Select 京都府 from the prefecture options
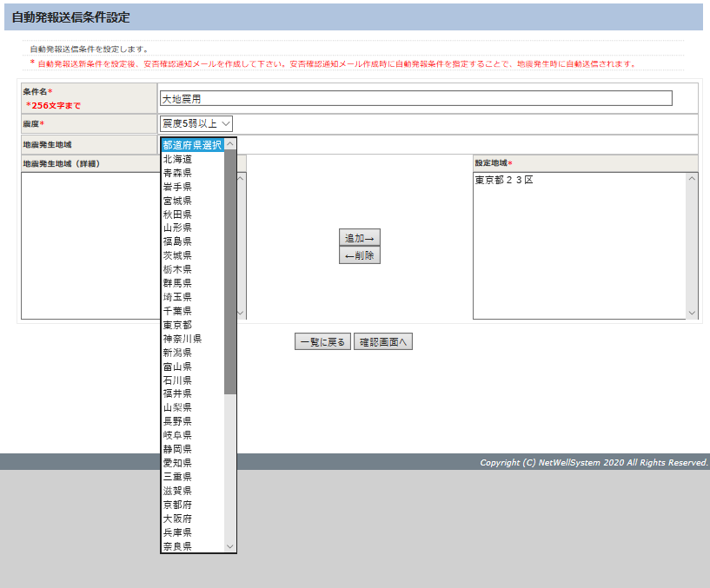Screen dimensions: 710x588 178,505
